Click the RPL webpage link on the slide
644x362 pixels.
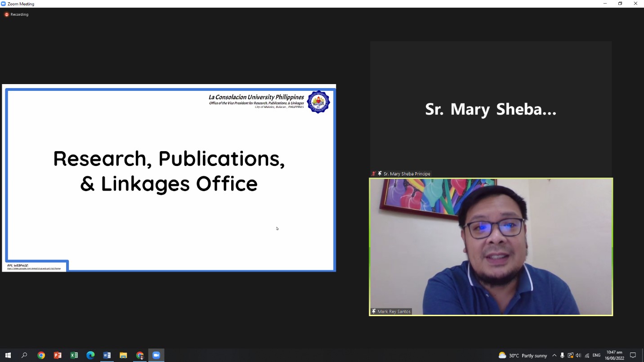pyautogui.click(x=34, y=268)
